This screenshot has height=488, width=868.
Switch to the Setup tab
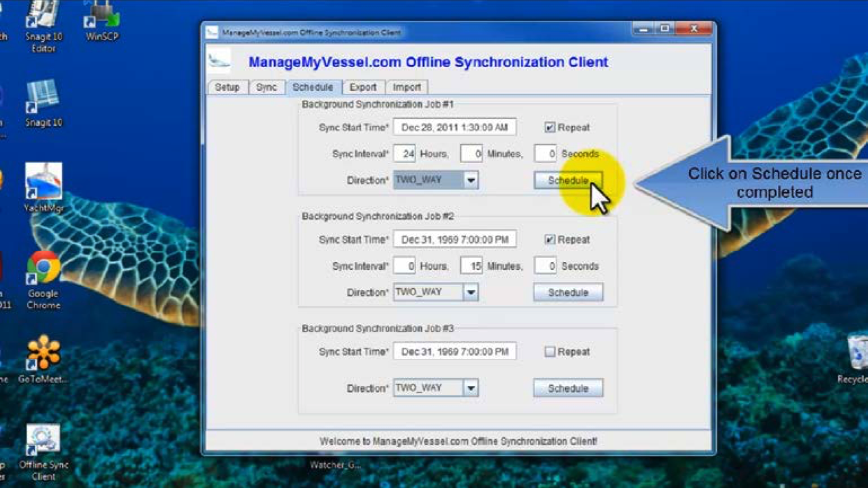point(228,87)
